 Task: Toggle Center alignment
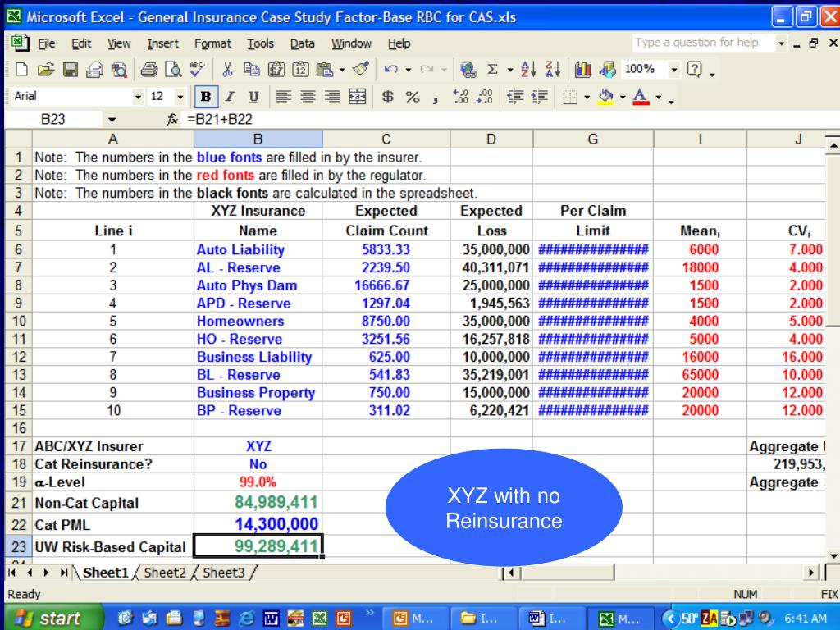tap(308, 97)
